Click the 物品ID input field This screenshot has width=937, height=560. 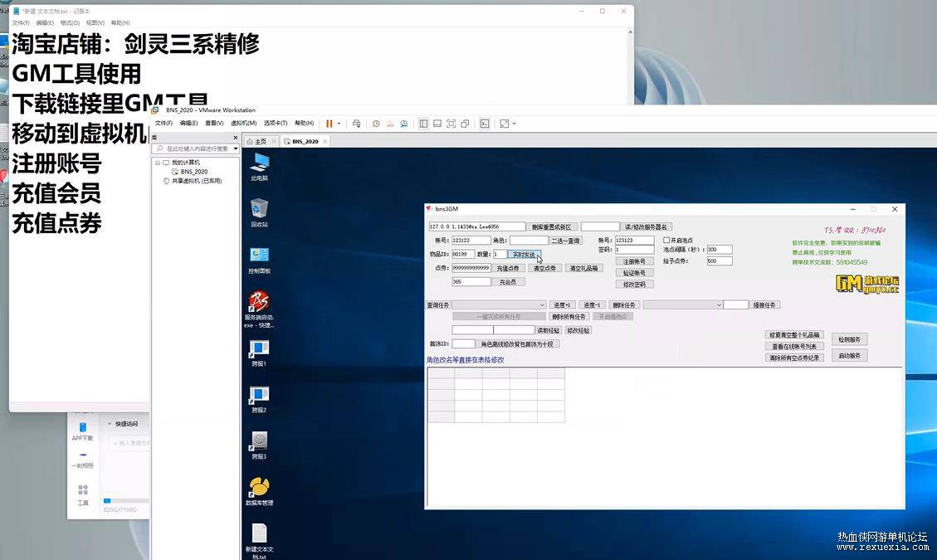(463, 255)
